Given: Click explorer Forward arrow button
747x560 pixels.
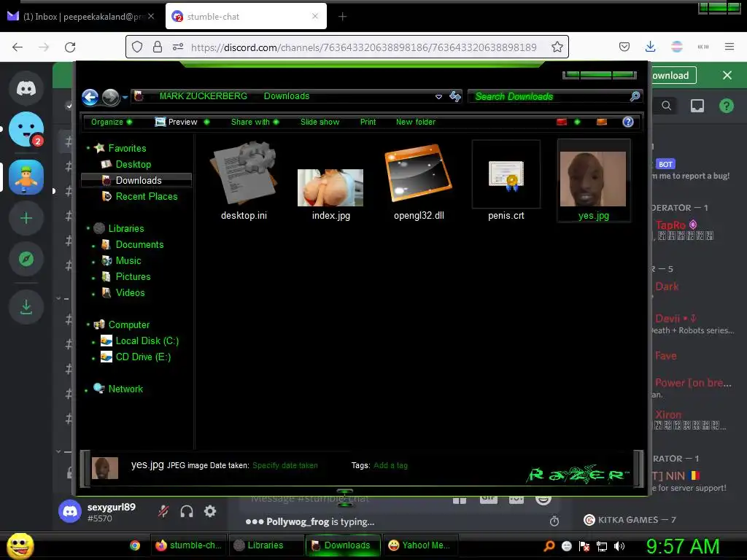Looking at the screenshot, I should (111, 97).
